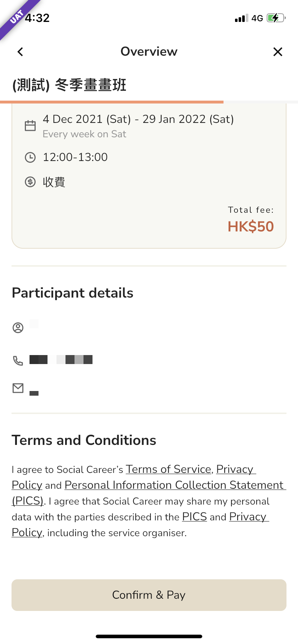Click the Participant details heading
This screenshot has width=298, height=644.
click(x=73, y=293)
